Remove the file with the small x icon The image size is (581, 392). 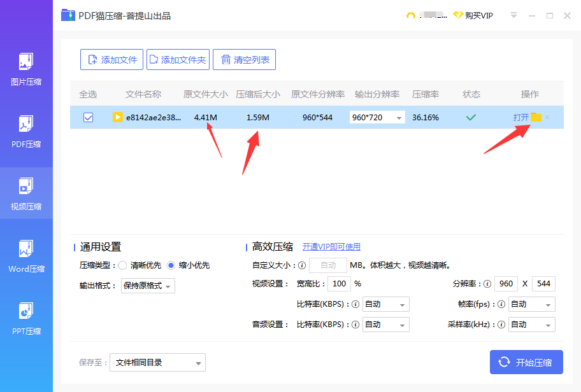[x=547, y=117]
